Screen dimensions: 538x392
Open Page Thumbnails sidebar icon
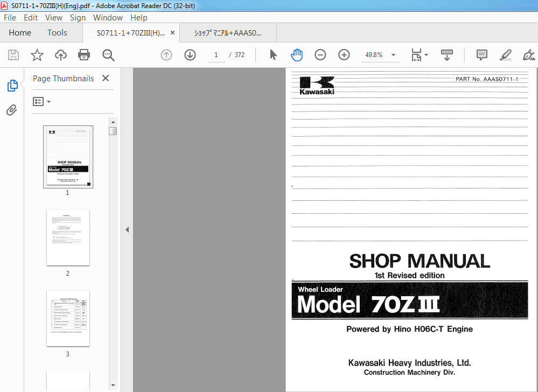click(12, 86)
